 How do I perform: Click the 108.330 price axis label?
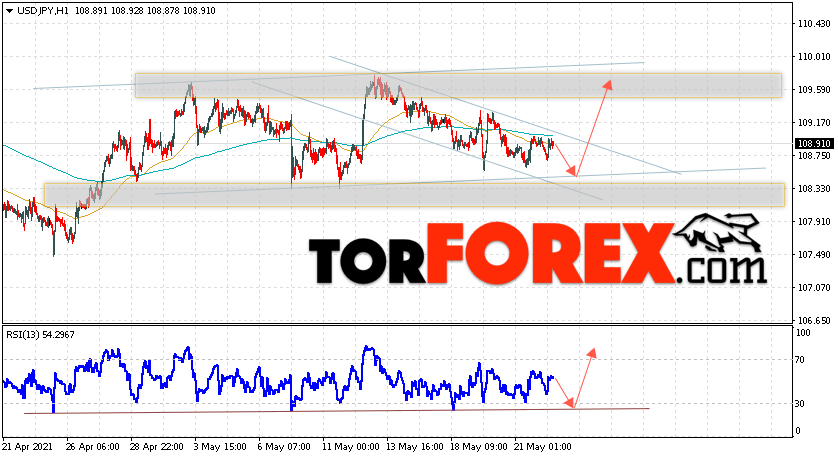pos(814,189)
